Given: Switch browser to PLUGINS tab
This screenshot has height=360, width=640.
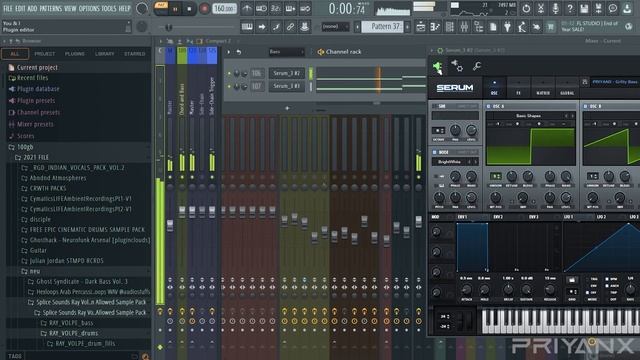Looking at the screenshot, I should click(x=75, y=53).
